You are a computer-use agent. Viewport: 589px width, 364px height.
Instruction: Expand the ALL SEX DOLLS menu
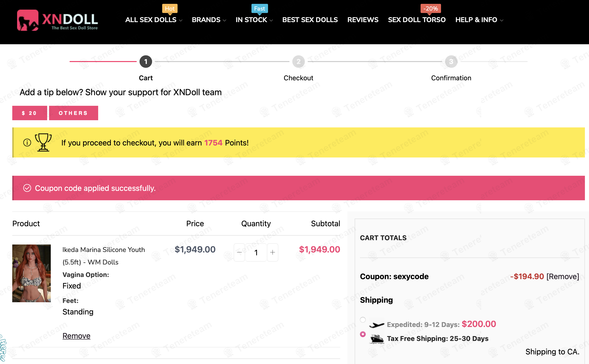click(x=154, y=20)
